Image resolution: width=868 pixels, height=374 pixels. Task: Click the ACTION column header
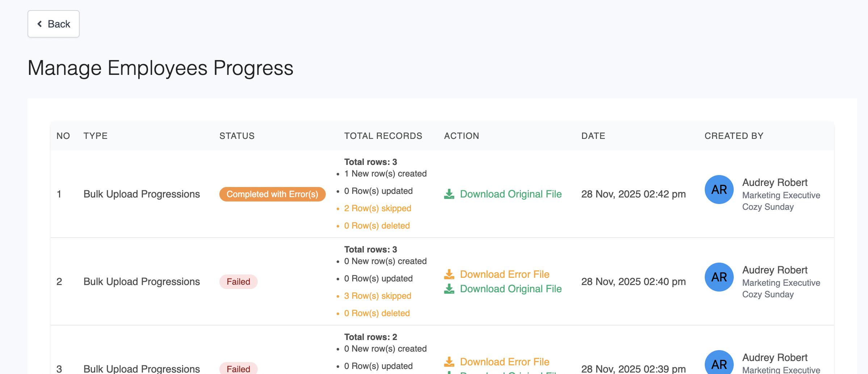[x=462, y=136]
